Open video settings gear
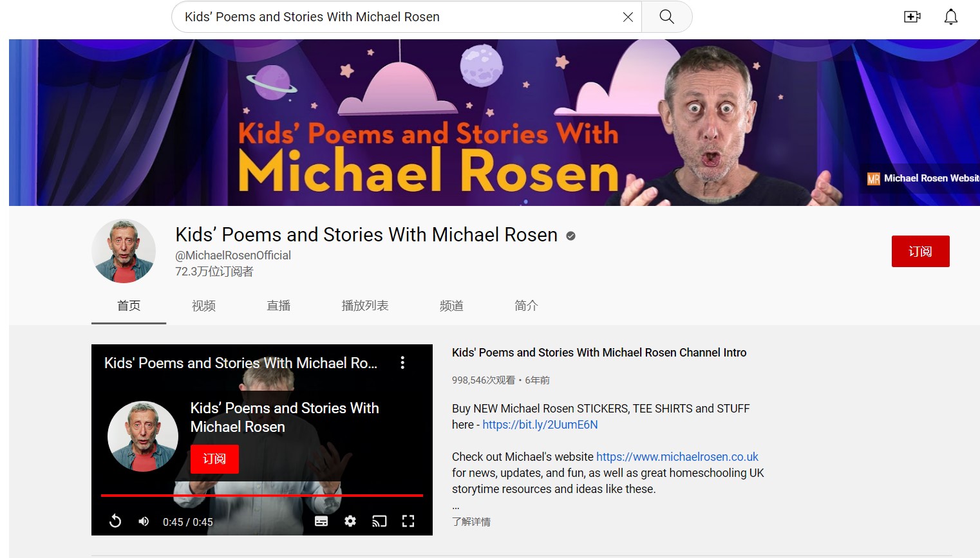 (350, 521)
